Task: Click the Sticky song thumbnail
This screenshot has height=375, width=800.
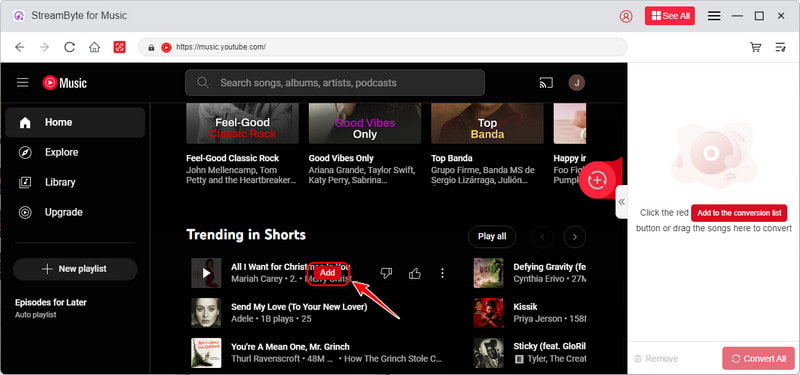Action: pos(488,353)
